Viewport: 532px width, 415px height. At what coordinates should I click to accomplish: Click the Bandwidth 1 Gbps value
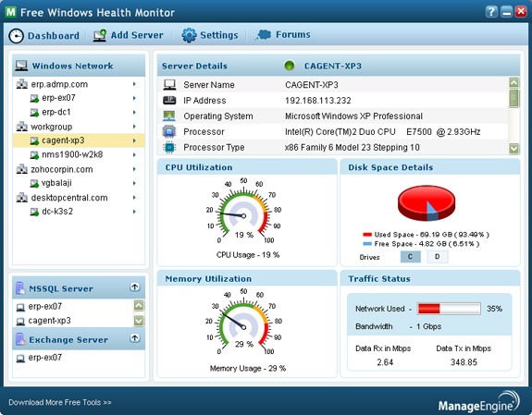point(429,326)
